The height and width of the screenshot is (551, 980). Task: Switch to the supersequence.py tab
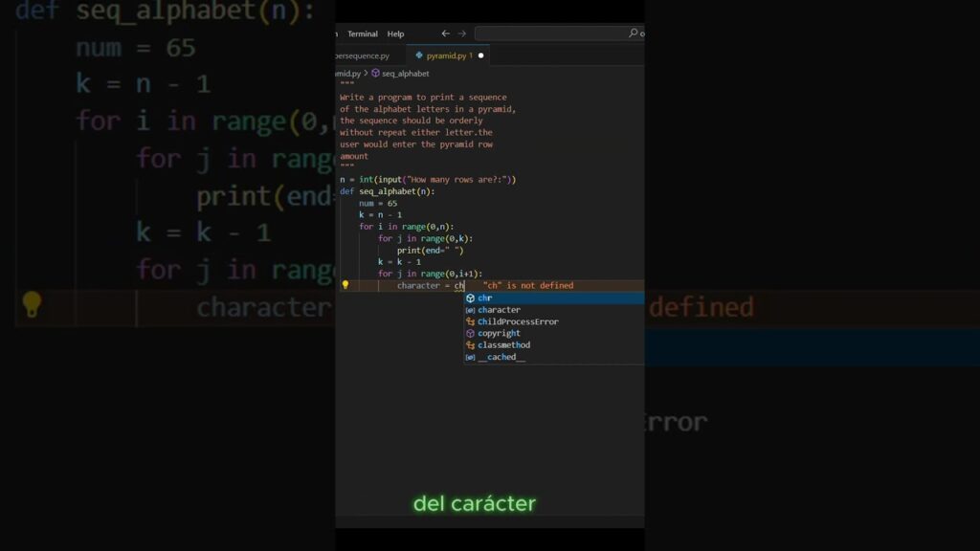click(x=364, y=55)
